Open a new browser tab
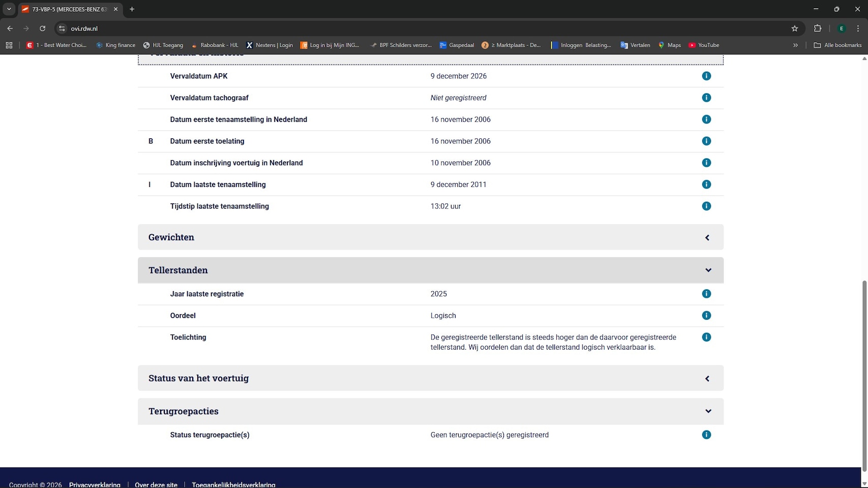 click(x=132, y=9)
